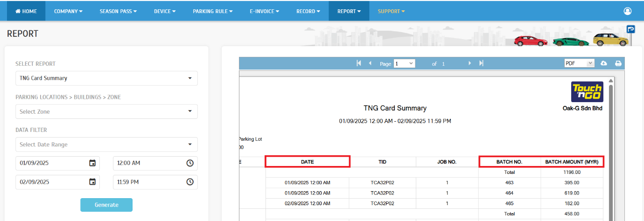Go to previous report page
644x221 pixels.
pos(370,63)
